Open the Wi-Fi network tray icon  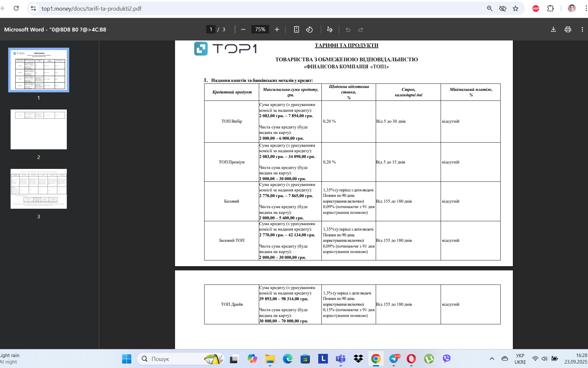tap(535, 359)
